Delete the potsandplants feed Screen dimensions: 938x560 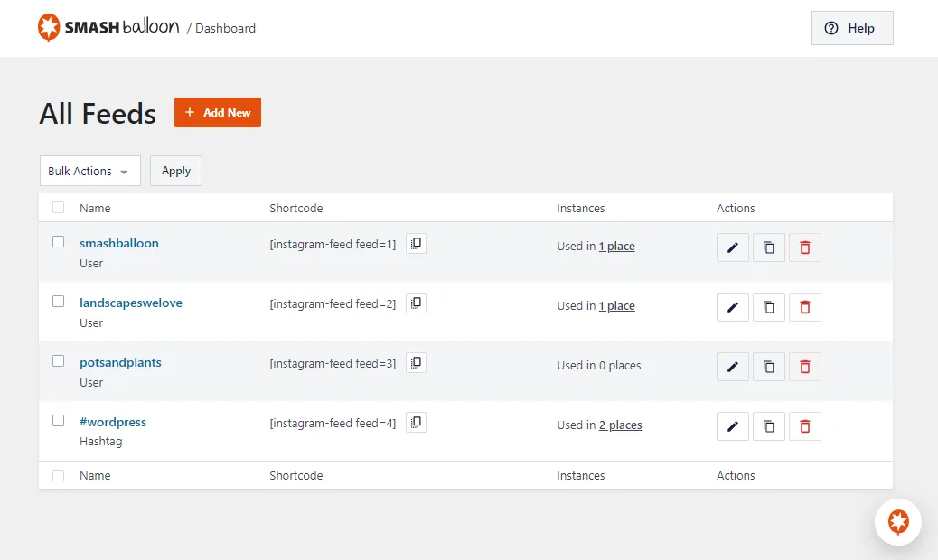804,367
